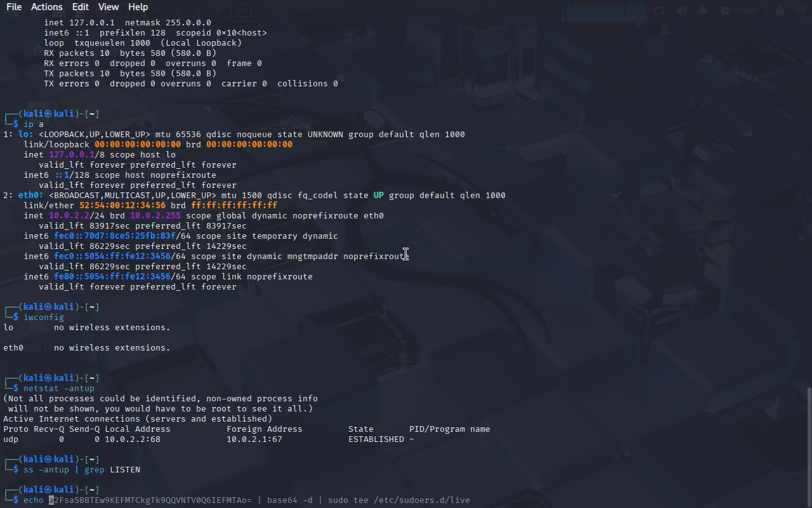Open the File menu
Viewport: 812px width, 508px height.
click(14, 7)
